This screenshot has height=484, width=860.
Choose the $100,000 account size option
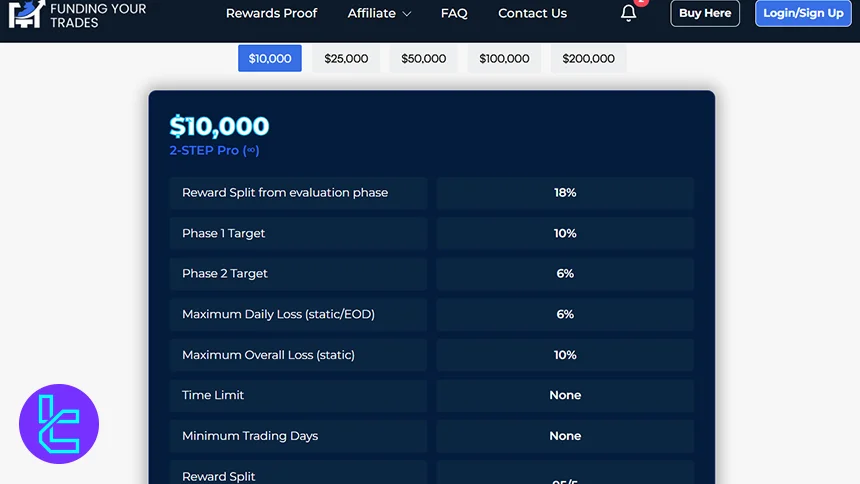point(504,58)
